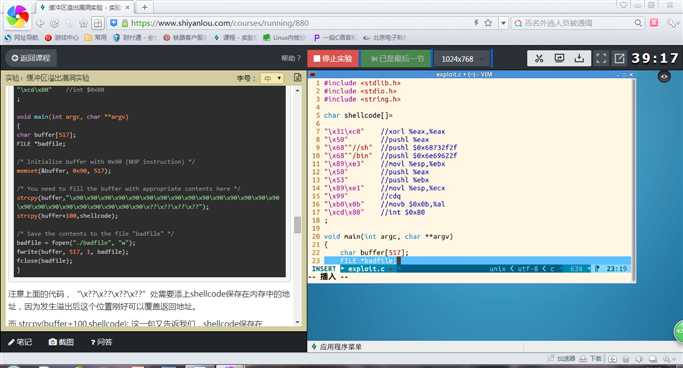The width and height of the screenshot is (683, 368).
Task: Open the purple P bookmark
Action: (334, 37)
